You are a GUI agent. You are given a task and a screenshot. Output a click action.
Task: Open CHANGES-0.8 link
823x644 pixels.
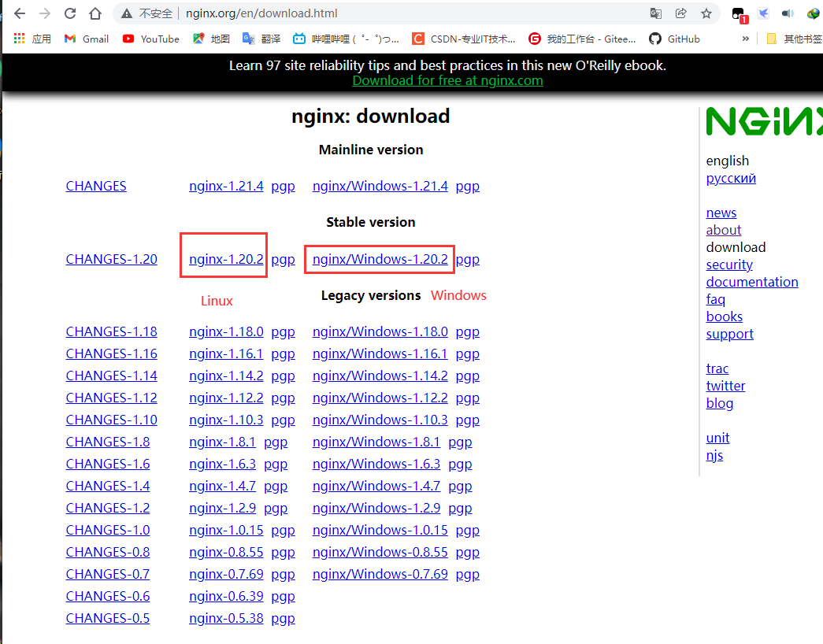tap(108, 552)
